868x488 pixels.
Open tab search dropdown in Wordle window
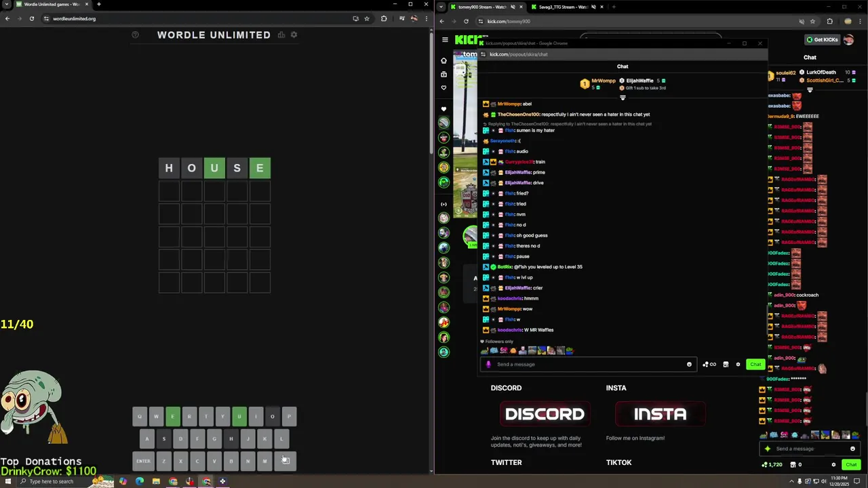coord(7,4)
